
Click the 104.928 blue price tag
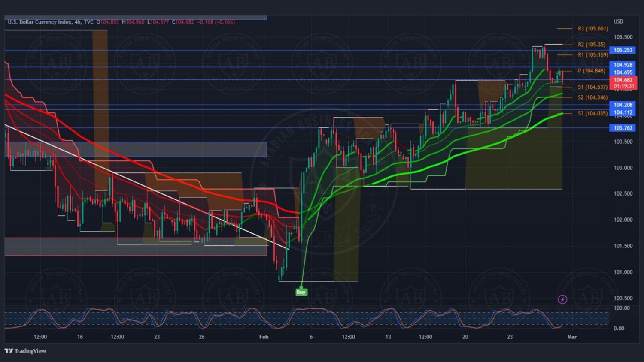tap(623, 65)
